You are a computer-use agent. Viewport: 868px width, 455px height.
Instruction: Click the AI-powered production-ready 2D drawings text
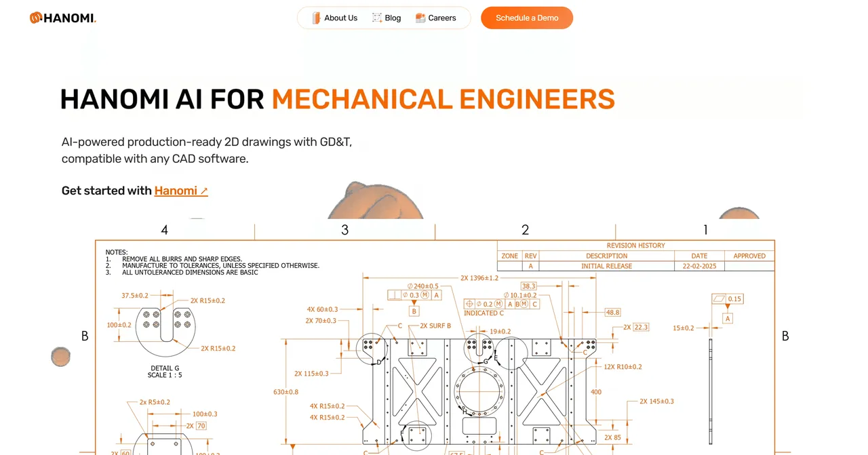tap(207, 151)
